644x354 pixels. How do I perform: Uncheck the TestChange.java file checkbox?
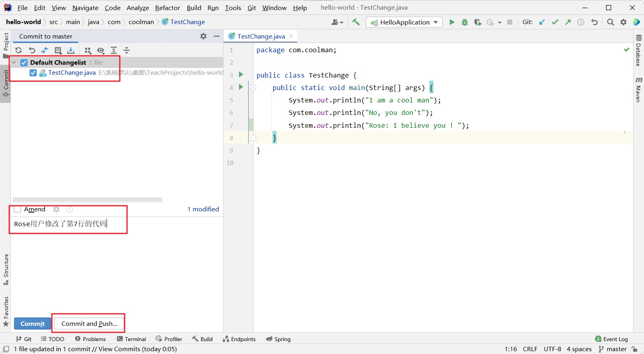33,73
